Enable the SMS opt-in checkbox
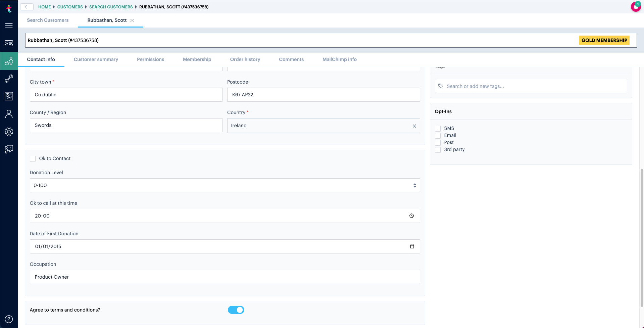Viewport: 644px width, 328px height. pos(438,129)
